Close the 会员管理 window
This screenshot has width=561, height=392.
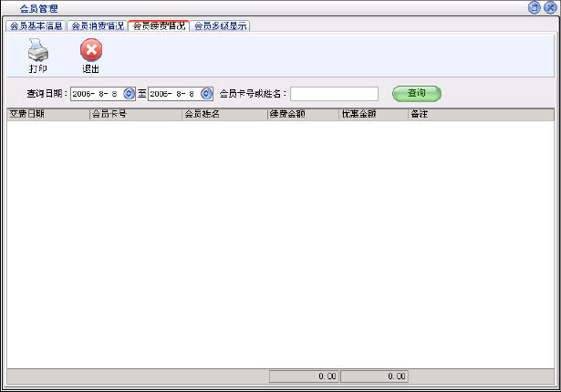(x=549, y=7)
